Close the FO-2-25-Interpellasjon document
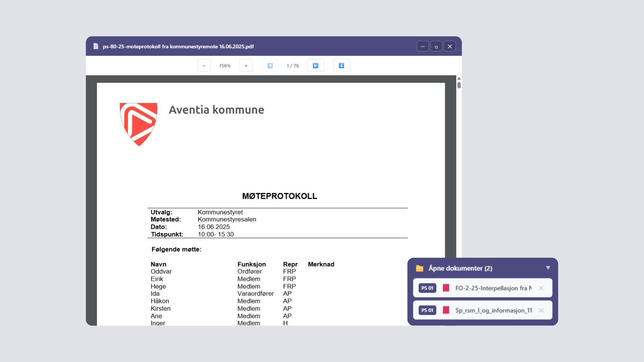The image size is (644, 362). [541, 288]
